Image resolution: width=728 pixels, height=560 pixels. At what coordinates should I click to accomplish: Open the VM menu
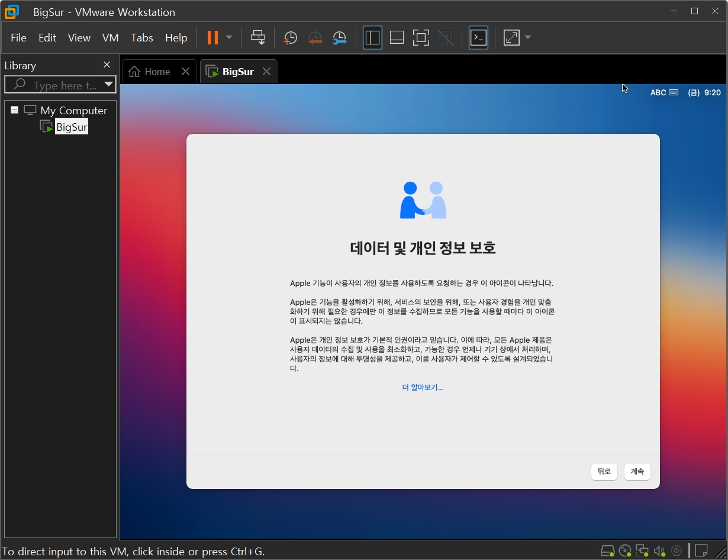[111, 37]
